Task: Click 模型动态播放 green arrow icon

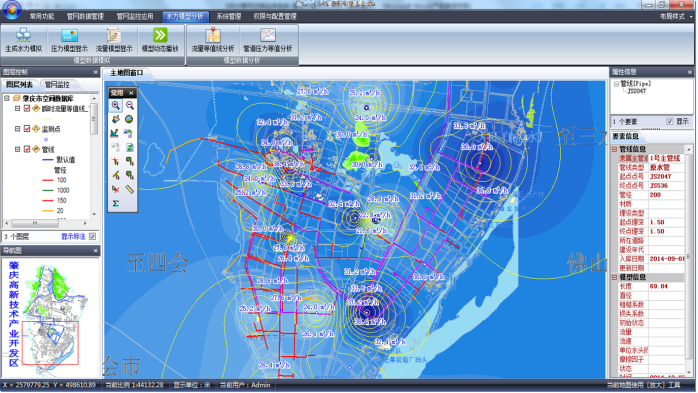Action: [160, 35]
